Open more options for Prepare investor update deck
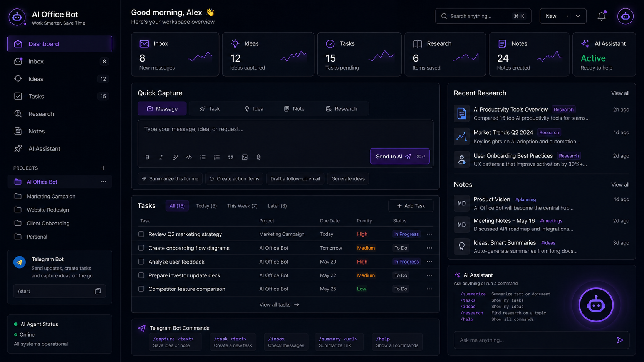The height and width of the screenshot is (362, 644). (x=429, y=275)
